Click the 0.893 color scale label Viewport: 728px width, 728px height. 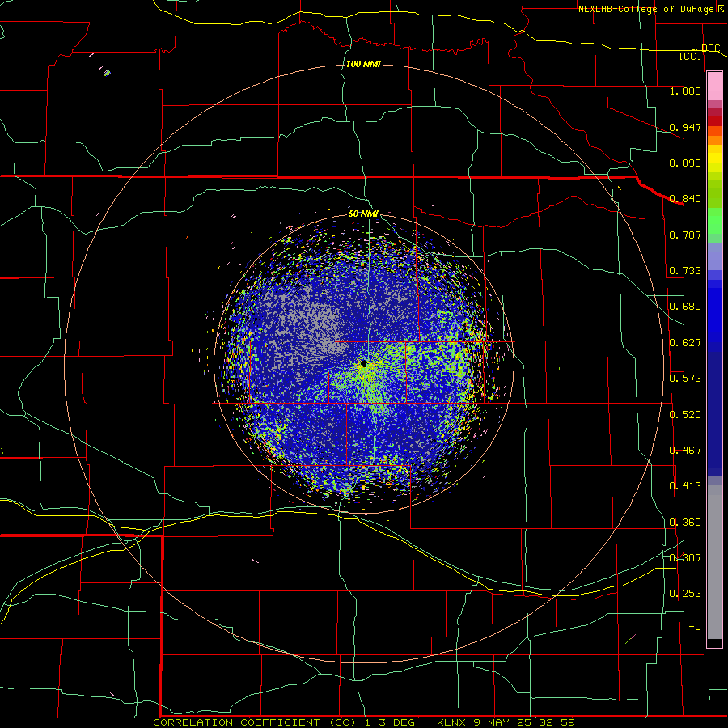(685, 163)
